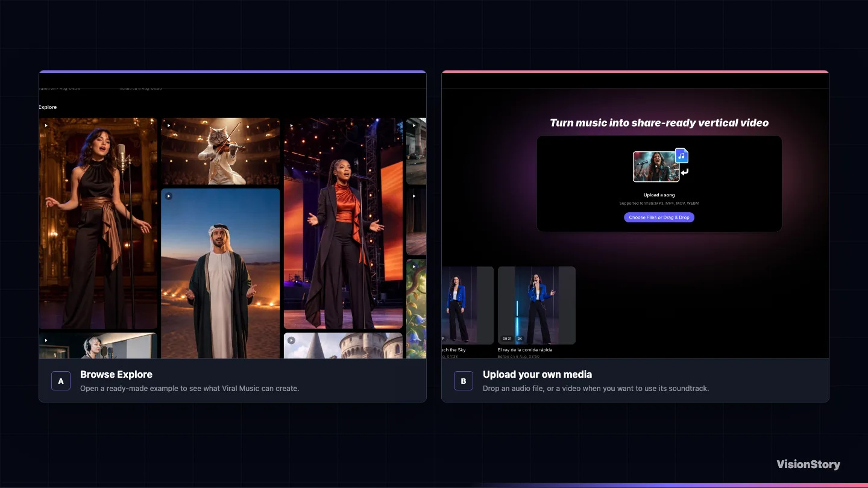Click play icon on cat violinist video

tap(169, 126)
